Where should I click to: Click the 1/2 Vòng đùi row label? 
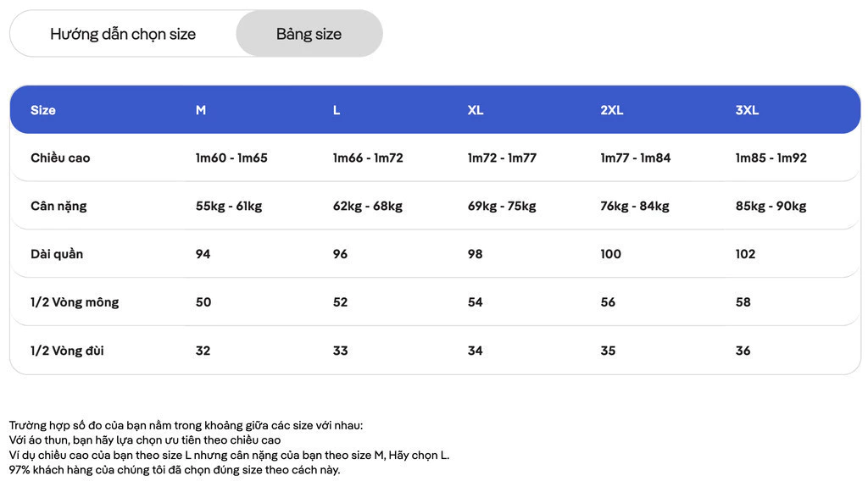(x=68, y=351)
